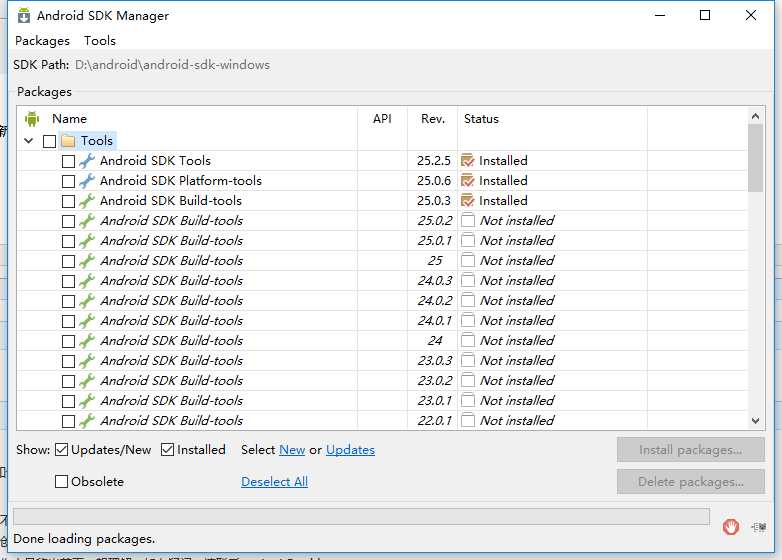Click the wrench icon for Build-tools rev 24
This screenshot has height=560, width=782.
click(x=87, y=340)
